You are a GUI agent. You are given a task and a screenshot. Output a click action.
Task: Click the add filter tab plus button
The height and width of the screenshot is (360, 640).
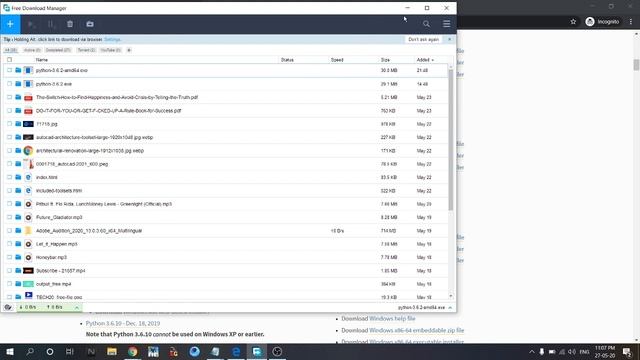[129, 50]
